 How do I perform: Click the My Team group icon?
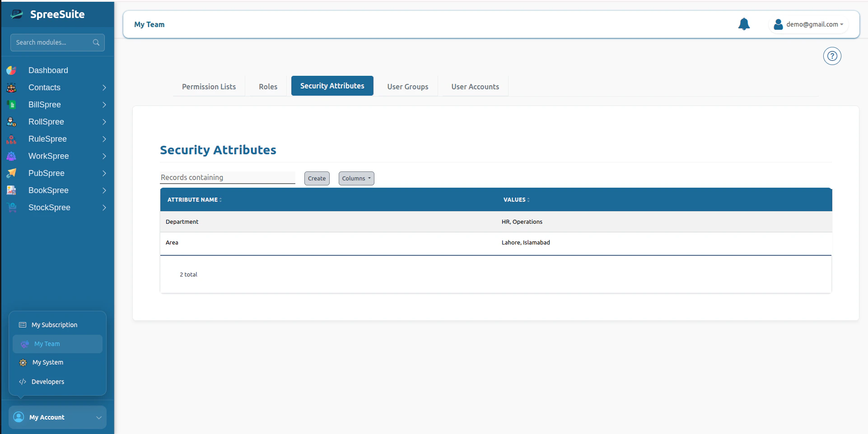tap(25, 344)
